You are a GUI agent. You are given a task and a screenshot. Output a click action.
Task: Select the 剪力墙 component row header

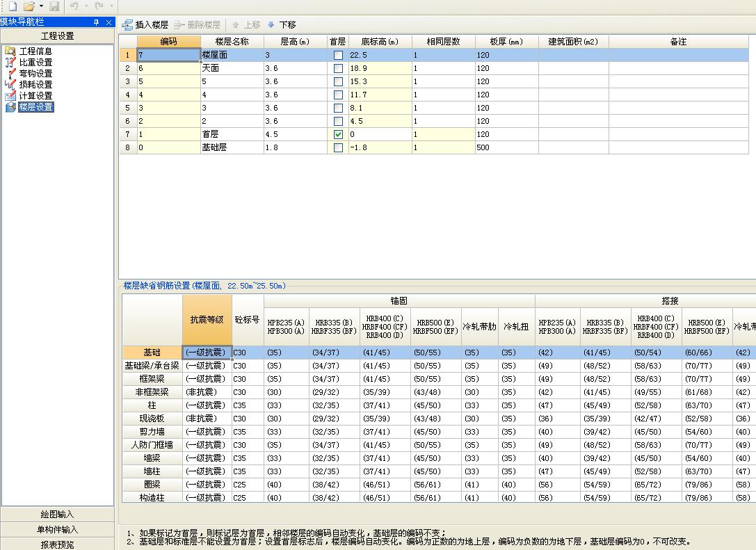152,431
